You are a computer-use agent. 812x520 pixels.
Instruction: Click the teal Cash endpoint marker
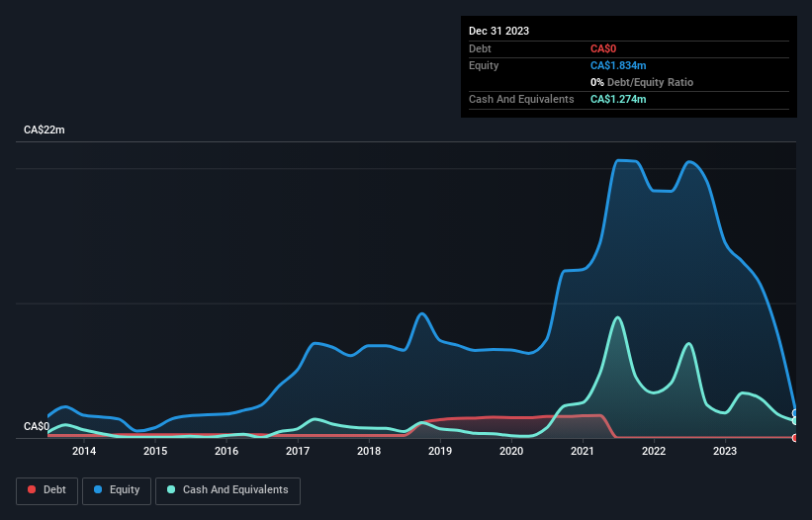795,421
